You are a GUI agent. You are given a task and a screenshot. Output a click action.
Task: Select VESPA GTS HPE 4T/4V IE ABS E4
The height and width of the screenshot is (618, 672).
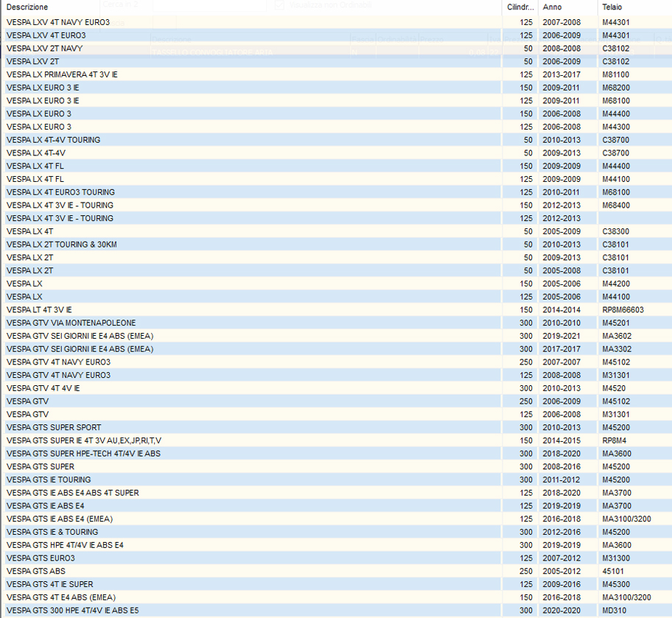click(x=336, y=545)
